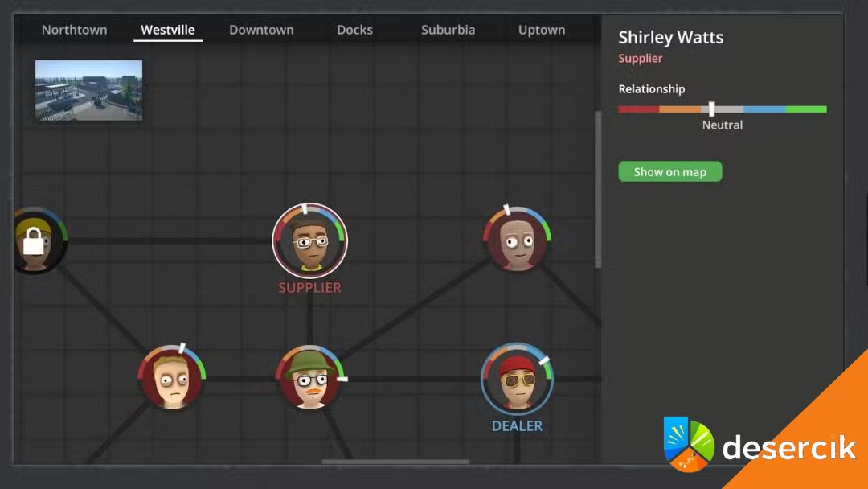Select the bald wide-eyed contact portrait
The width and height of the screenshot is (868, 489).
point(517,239)
